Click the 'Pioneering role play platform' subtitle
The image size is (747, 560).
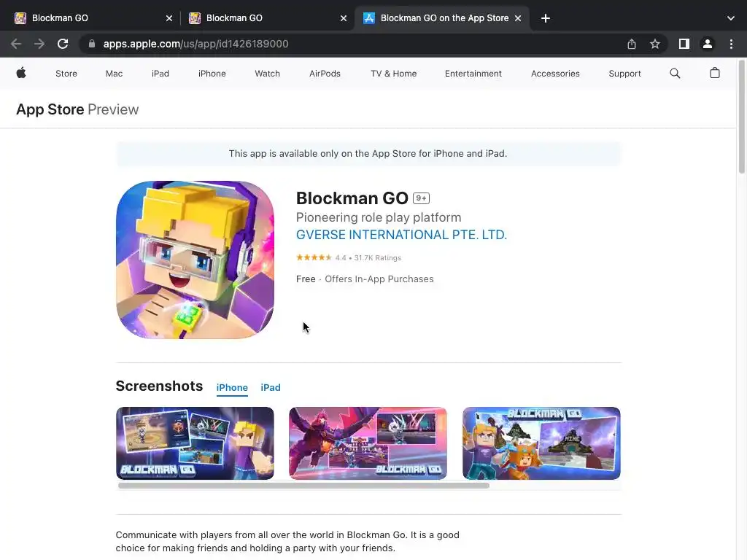pos(379,217)
